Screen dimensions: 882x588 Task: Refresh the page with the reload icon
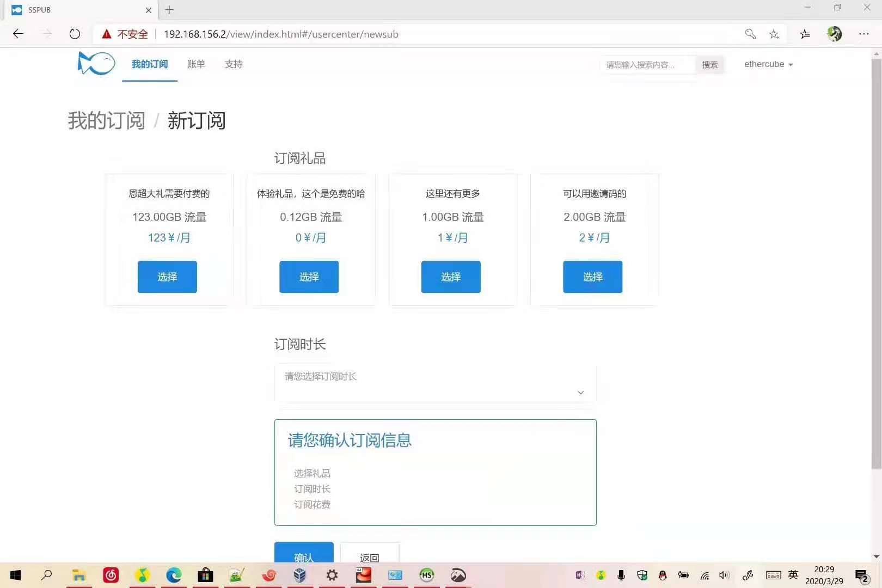click(x=75, y=34)
